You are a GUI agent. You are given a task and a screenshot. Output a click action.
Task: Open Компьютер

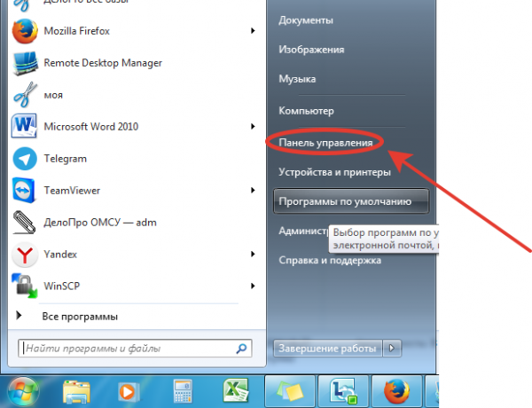tap(307, 111)
